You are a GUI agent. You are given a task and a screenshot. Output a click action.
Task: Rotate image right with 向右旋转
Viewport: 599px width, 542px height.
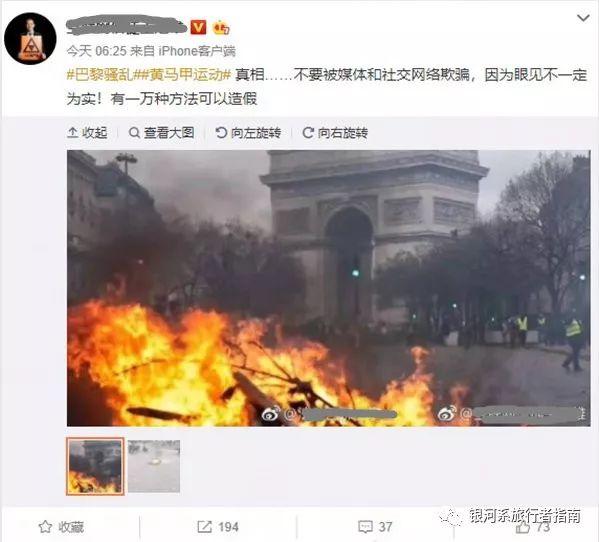[335, 133]
